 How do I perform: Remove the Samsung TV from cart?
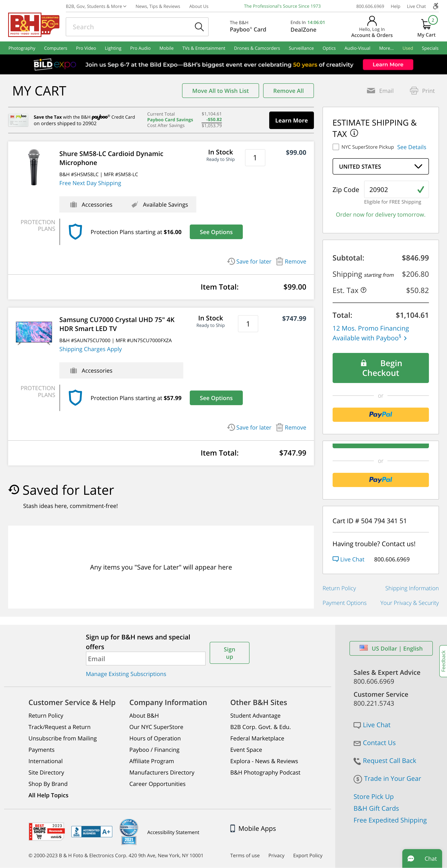tap(291, 427)
